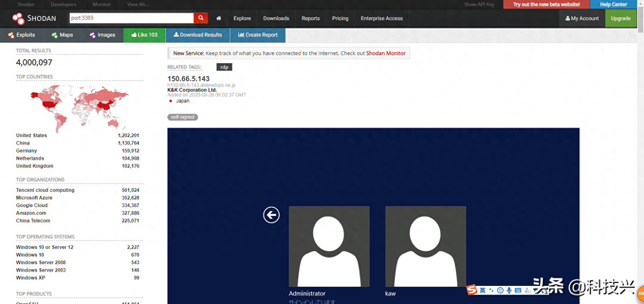
Task: Toggle IME English/Chinese mode indicator
Action: coord(483,290)
